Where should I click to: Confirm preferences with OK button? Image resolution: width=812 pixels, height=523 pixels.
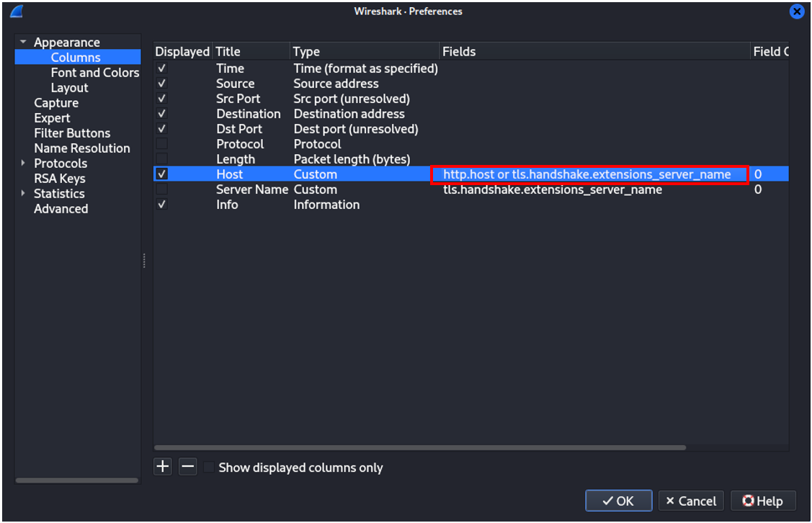click(x=618, y=500)
